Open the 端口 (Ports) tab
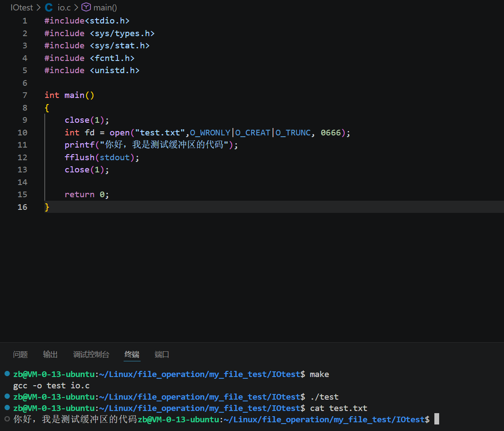Screen dimensions: 504x431 point(161,354)
